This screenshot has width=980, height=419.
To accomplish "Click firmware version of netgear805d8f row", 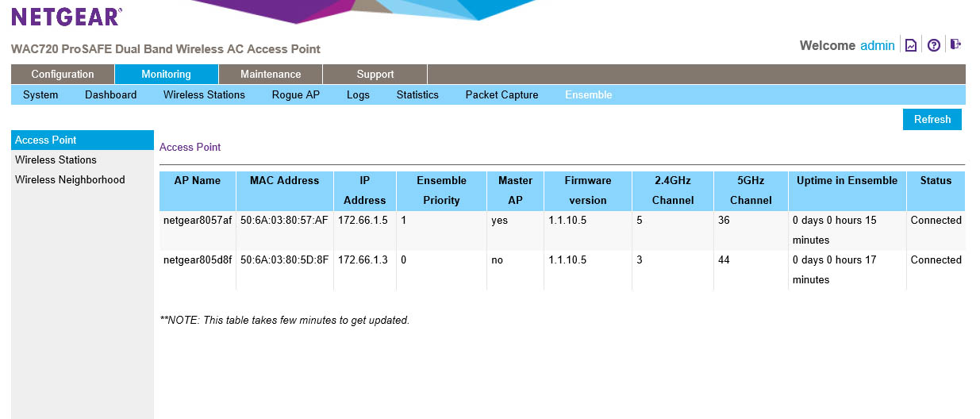I will [567, 259].
